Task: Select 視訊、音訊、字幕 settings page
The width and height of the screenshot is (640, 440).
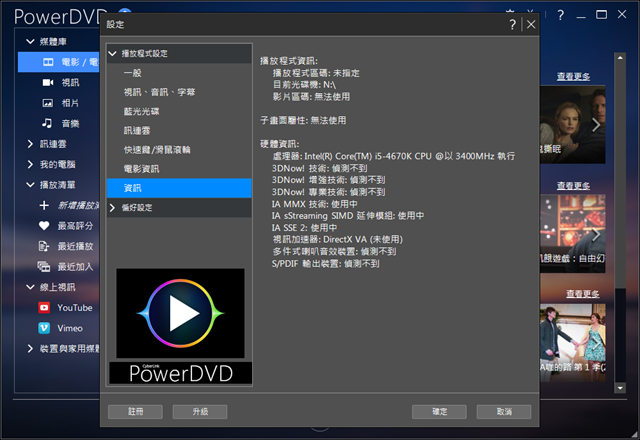Action: (179, 92)
